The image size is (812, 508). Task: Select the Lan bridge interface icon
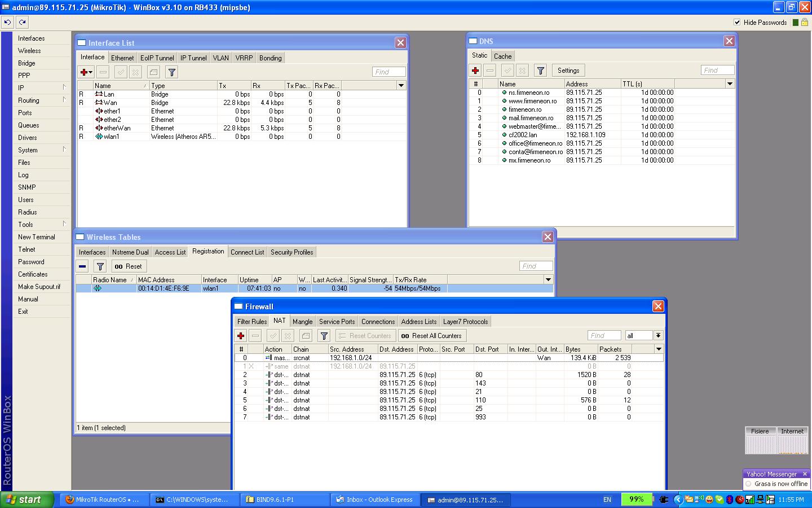click(x=99, y=94)
